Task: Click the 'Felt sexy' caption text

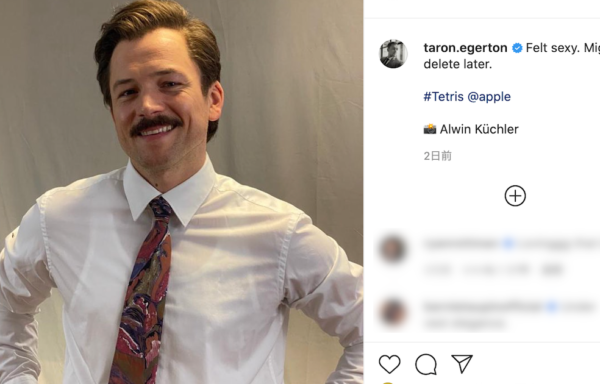Action: (550, 48)
